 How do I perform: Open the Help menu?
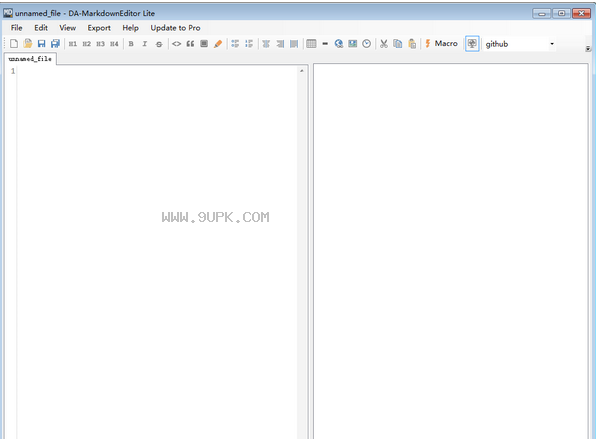[130, 28]
